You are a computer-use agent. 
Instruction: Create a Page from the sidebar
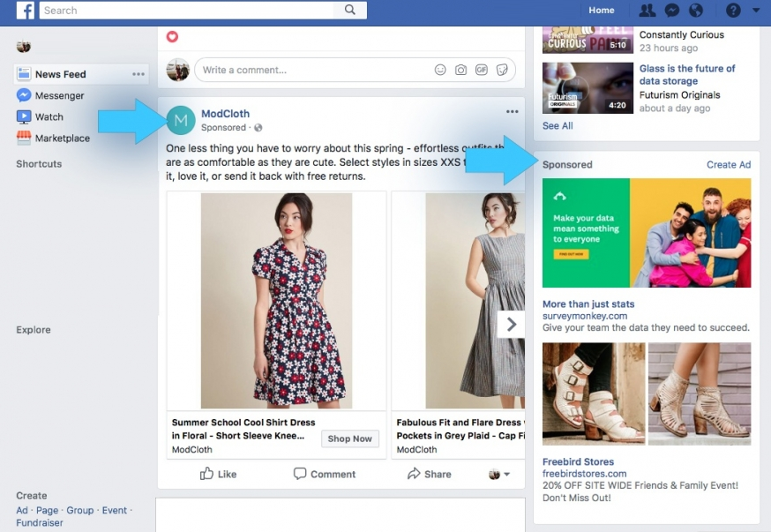point(48,510)
